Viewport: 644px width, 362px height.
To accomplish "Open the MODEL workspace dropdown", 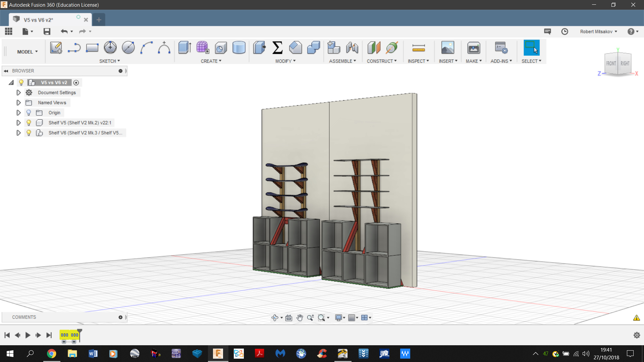I will coord(28,52).
